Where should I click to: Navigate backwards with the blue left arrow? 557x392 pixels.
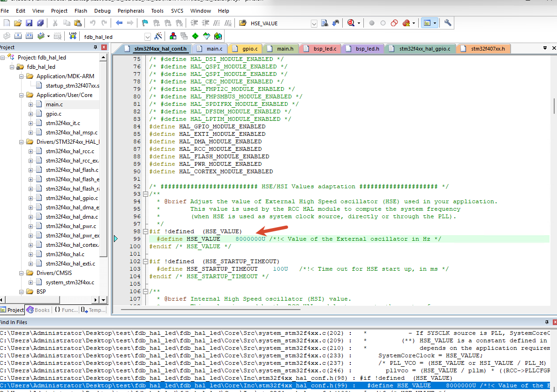tap(119, 23)
